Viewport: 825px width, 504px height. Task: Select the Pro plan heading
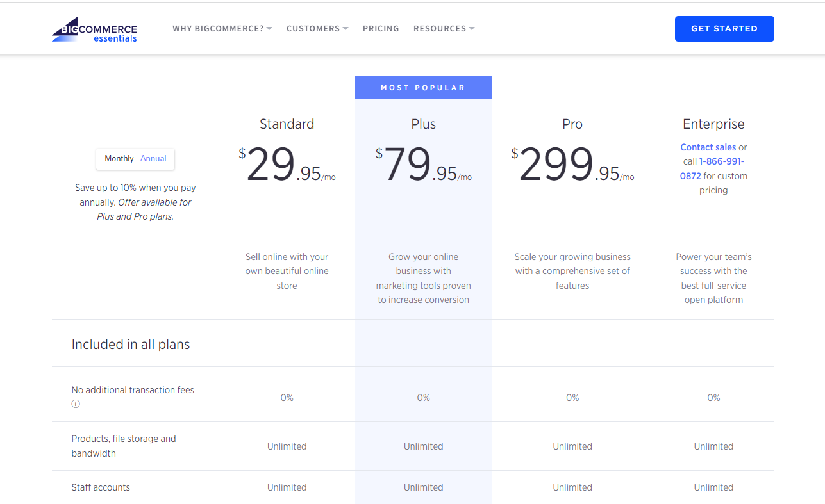(x=572, y=124)
